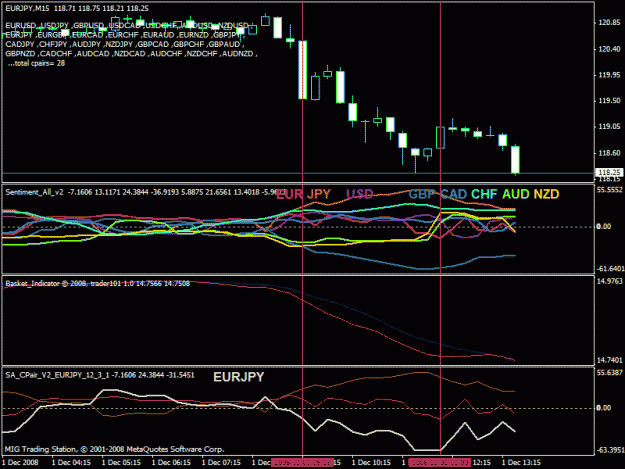Click the 1 Dec 10:15 time label
The height and width of the screenshot is (469, 625).
371,463
